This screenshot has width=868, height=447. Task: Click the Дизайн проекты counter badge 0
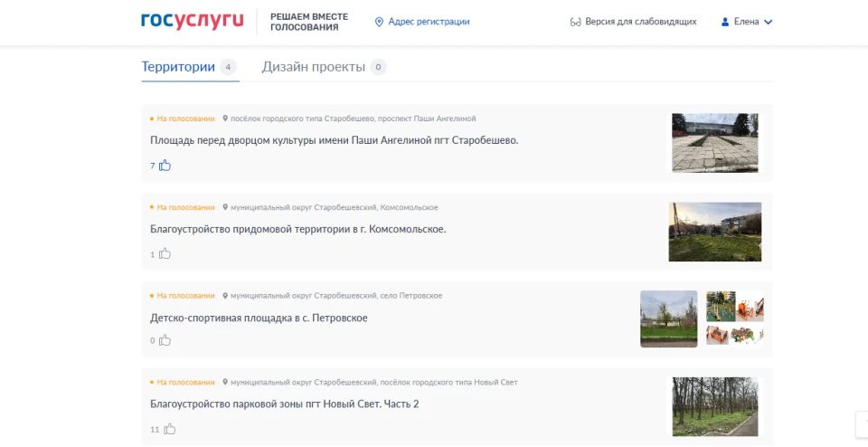click(x=378, y=67)
